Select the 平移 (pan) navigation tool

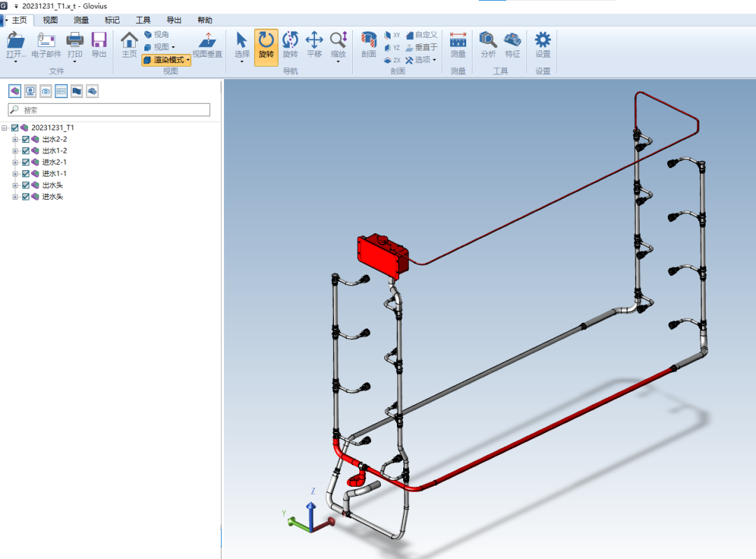click(314, 45)
